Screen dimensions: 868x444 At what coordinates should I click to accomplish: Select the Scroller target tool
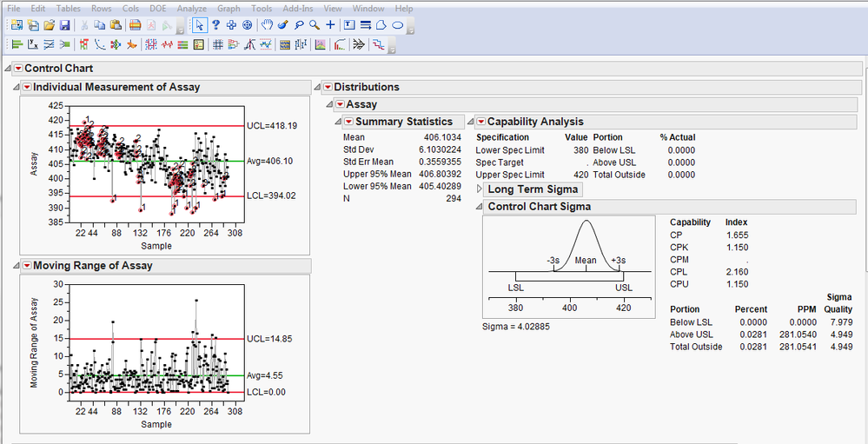pyautogui.click(x=248, y=25)
